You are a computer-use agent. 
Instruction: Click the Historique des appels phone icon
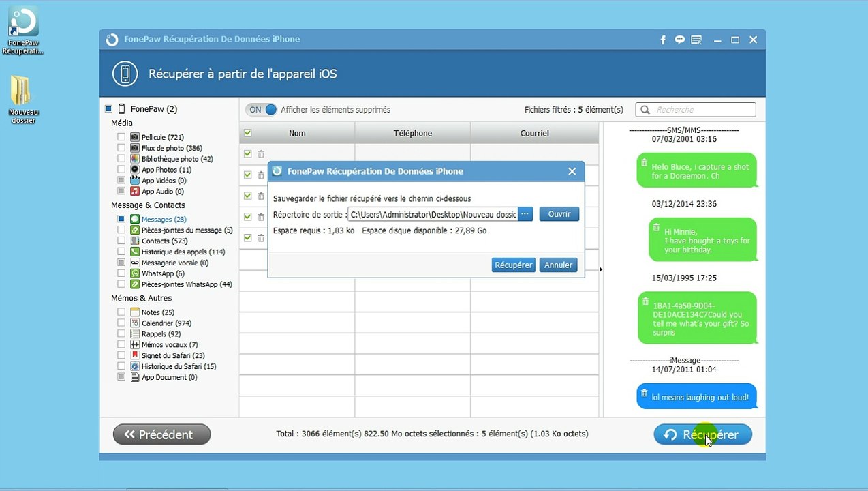(x=135, y=252)
